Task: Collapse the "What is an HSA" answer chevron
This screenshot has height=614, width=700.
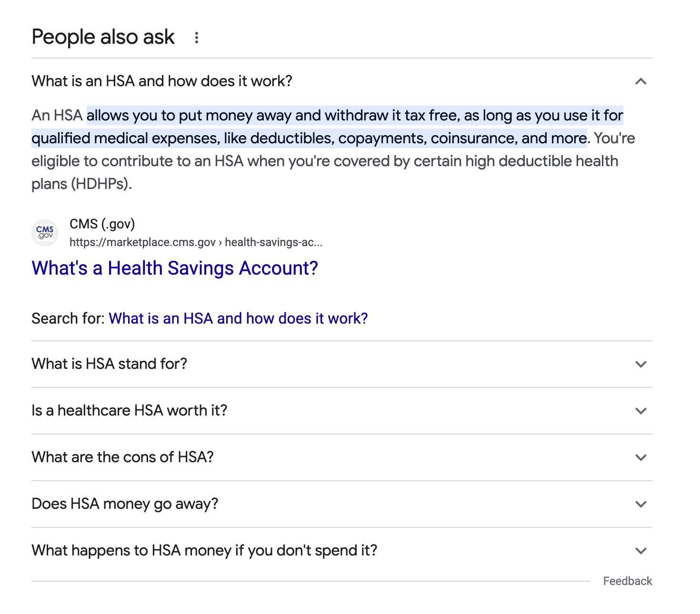Action: point(641,81)
